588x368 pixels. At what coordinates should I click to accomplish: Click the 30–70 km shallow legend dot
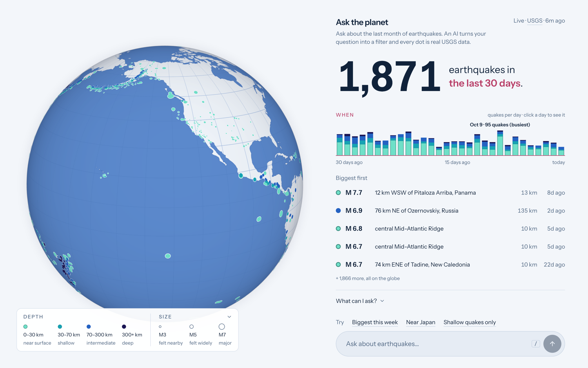coord(60,327)
